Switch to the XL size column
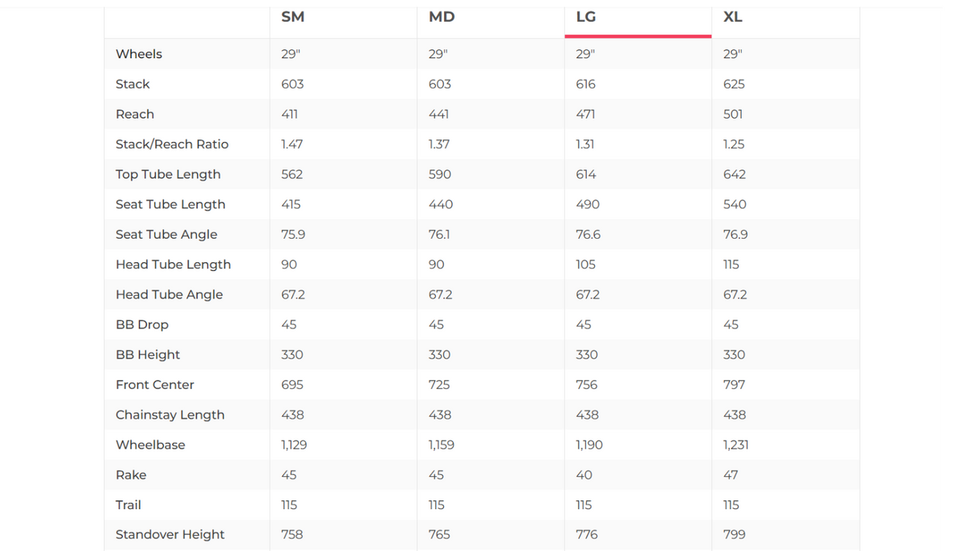 733,17
